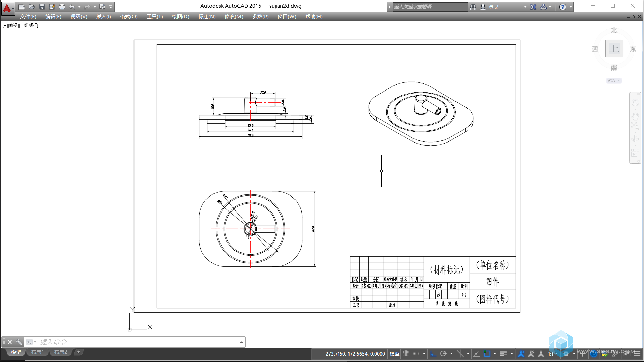Open the 标注(N) menu
644x362 pixels.
[x=207, y=17]
